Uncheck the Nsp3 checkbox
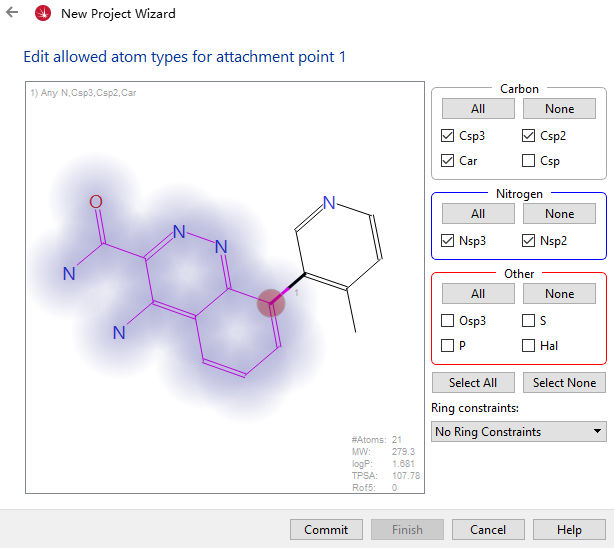 pyautogui.click(x=447, y=241)
